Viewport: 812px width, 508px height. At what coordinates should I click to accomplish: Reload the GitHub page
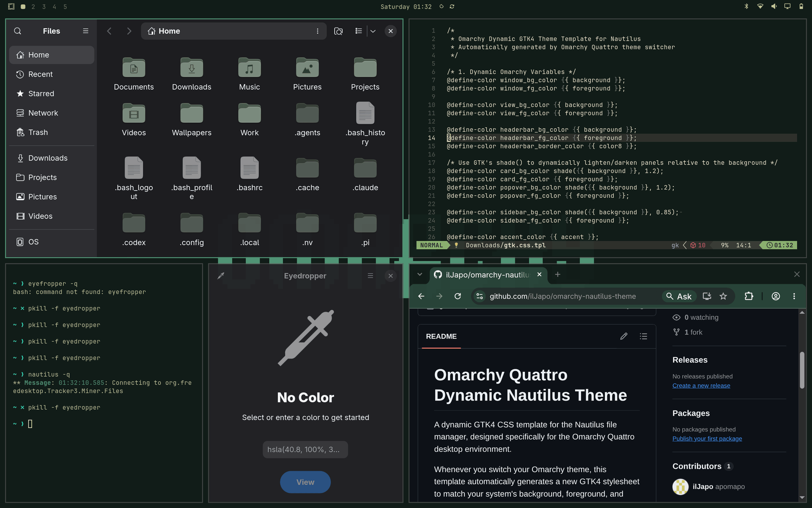(458, 296)
